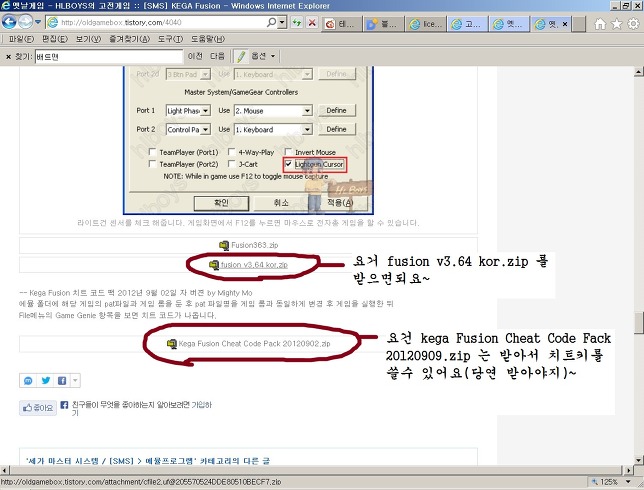This screenshot has height=490, width=644.
Task: Toggle TeamPlayer (Port1) checkbox
Action: [152, 152]
